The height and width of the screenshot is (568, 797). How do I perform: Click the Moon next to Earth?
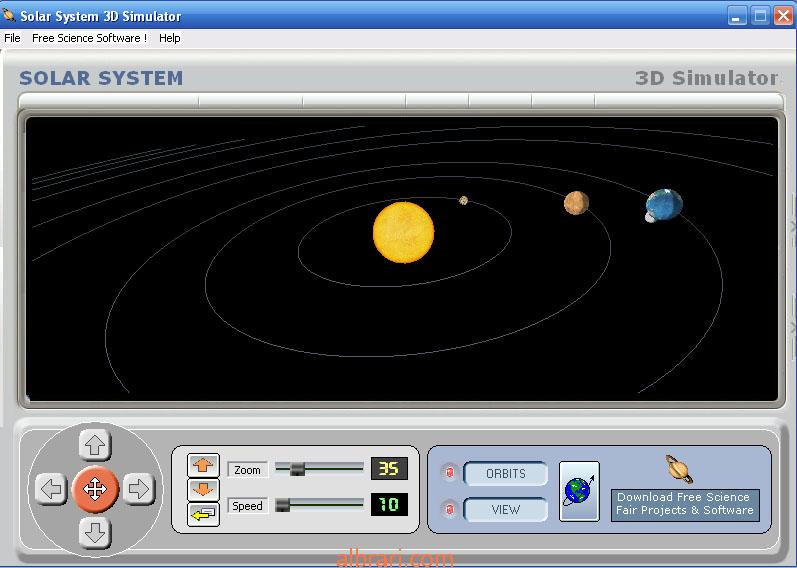click(x=650, y=217)
